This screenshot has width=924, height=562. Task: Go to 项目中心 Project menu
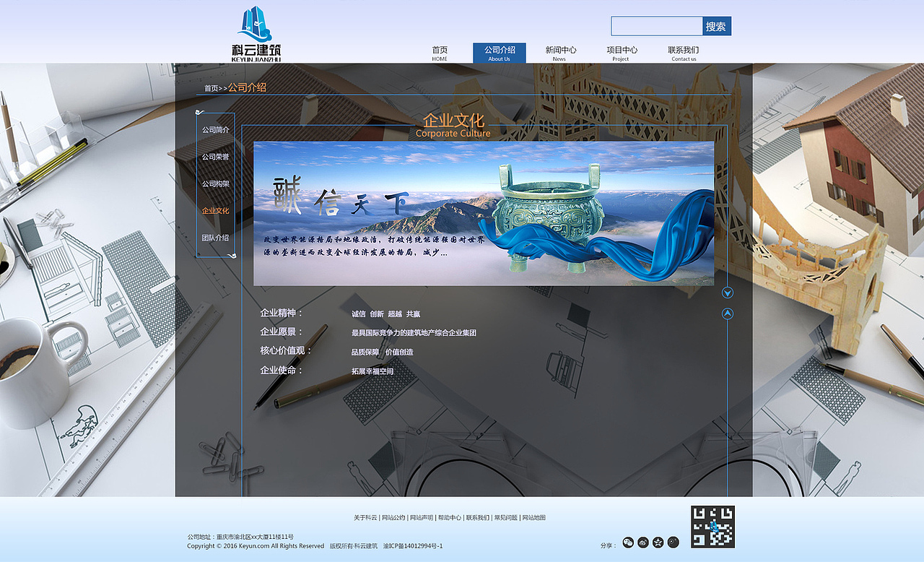click(x=622, y=53)
